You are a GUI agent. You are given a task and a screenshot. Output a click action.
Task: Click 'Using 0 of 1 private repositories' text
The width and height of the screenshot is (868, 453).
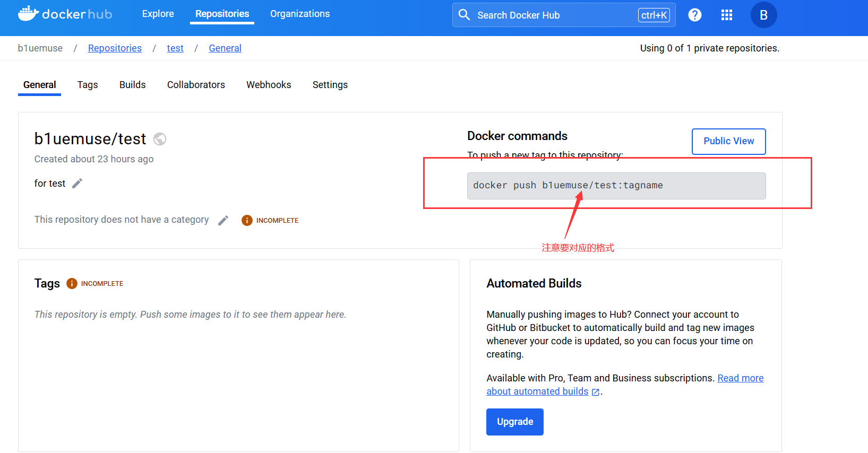(709, 48)
